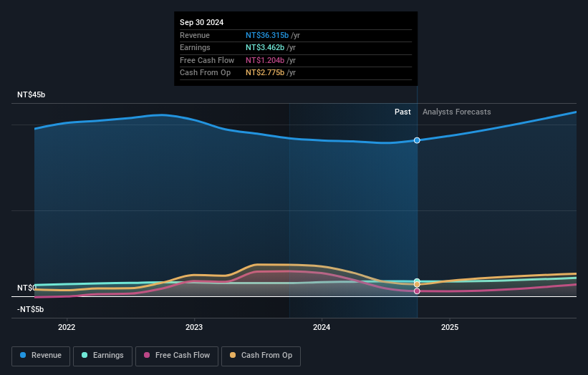
Task: Toggle the Revenue legend button
Action: [x=41, y=356]
